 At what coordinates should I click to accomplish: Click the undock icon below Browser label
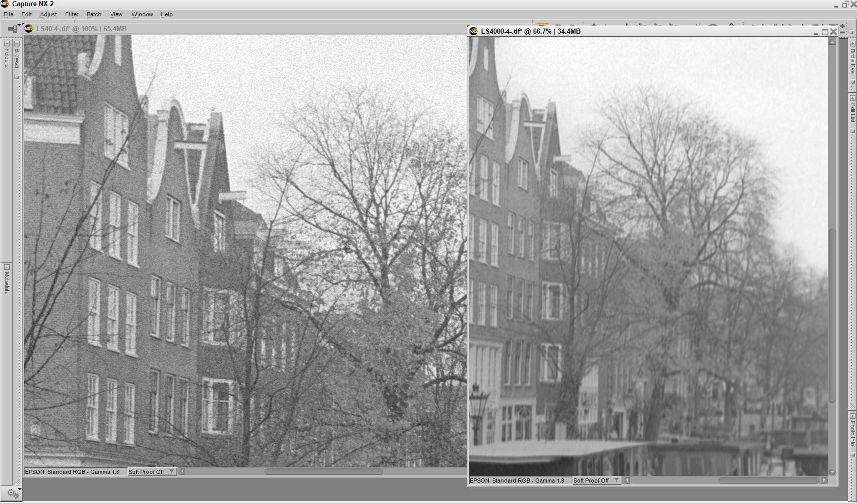click(x=17, y=77)
